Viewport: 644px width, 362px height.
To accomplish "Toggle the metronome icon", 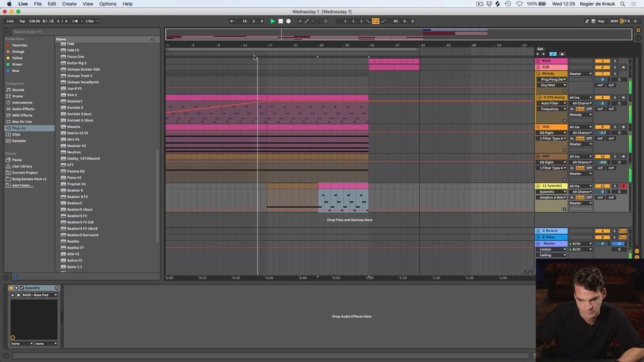I will [x=74, y=21].
